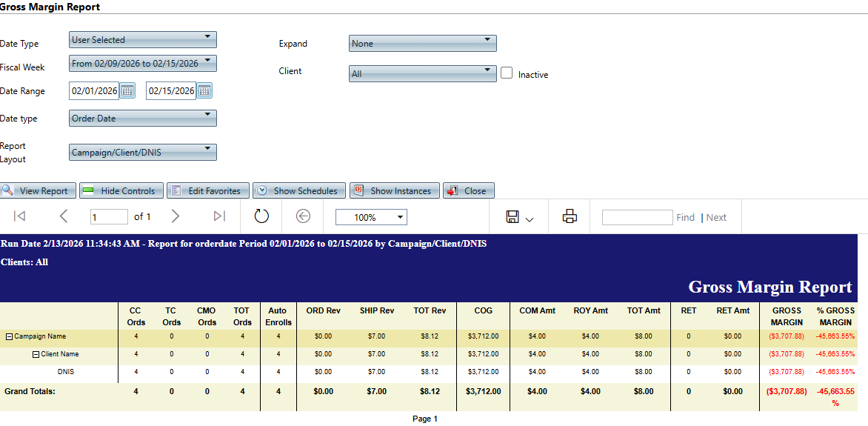
Task: Refresh the report with circular arrow
Action: [261, 216]
